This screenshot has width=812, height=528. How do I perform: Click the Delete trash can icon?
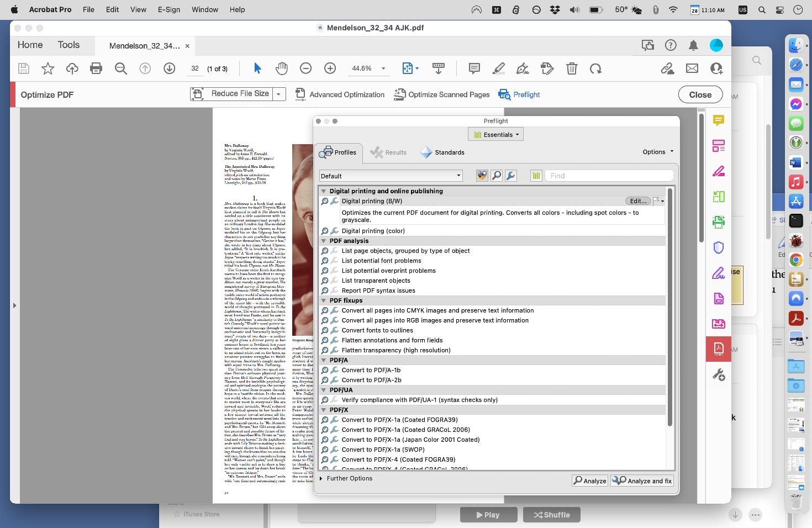point(572,68)
